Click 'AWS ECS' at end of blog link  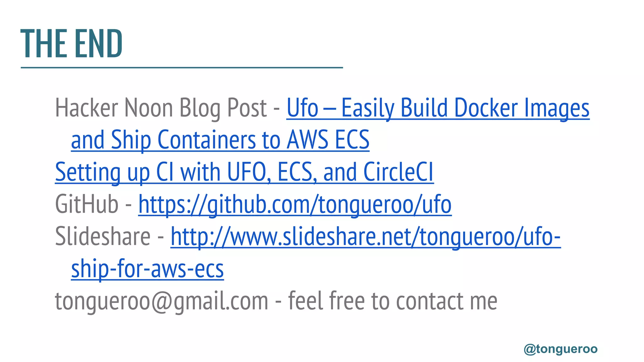tap(328, 140)
